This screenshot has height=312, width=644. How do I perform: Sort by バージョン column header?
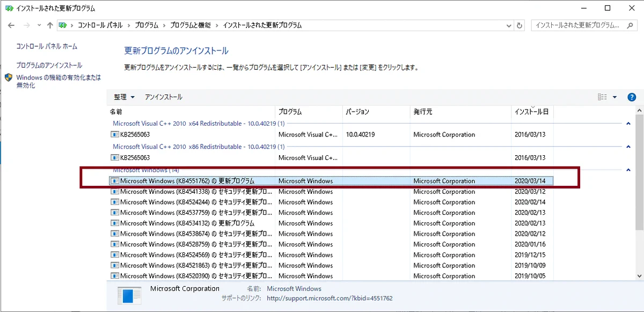(376, 112)
